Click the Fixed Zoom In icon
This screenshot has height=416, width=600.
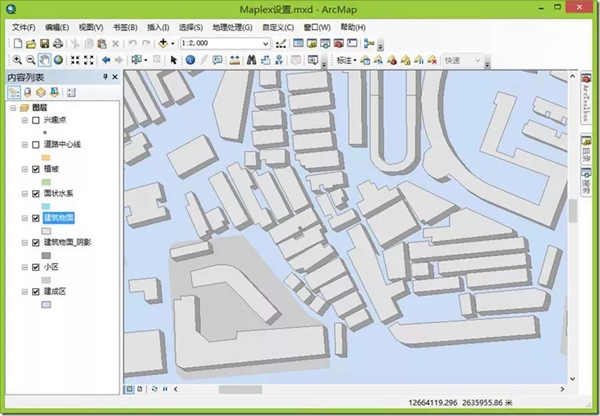[x=75, y=60]
